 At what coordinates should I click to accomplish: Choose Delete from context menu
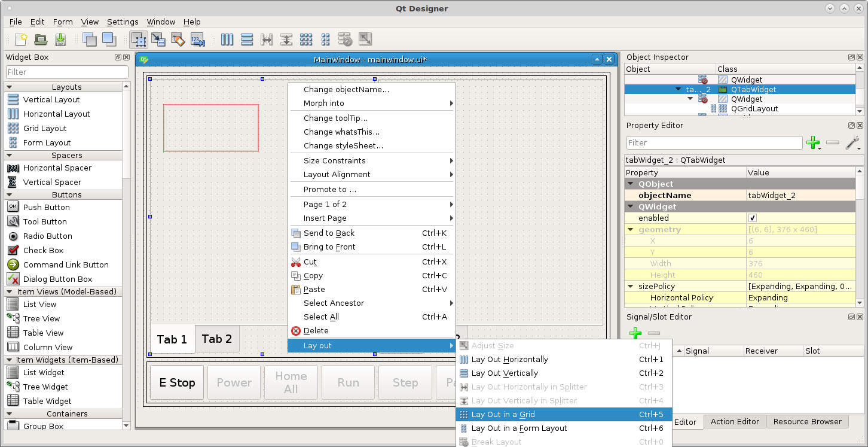(x=371, y=330)
